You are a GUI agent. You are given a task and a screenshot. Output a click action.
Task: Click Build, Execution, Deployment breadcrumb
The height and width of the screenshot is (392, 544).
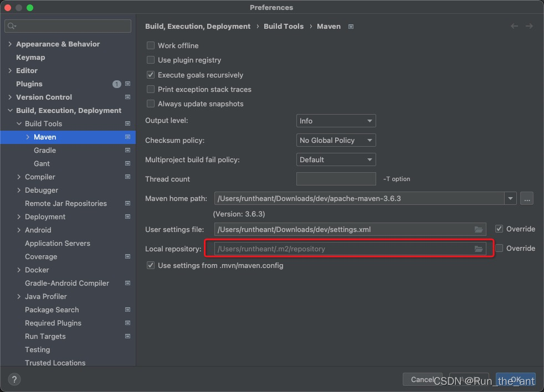tap(198, 27)
